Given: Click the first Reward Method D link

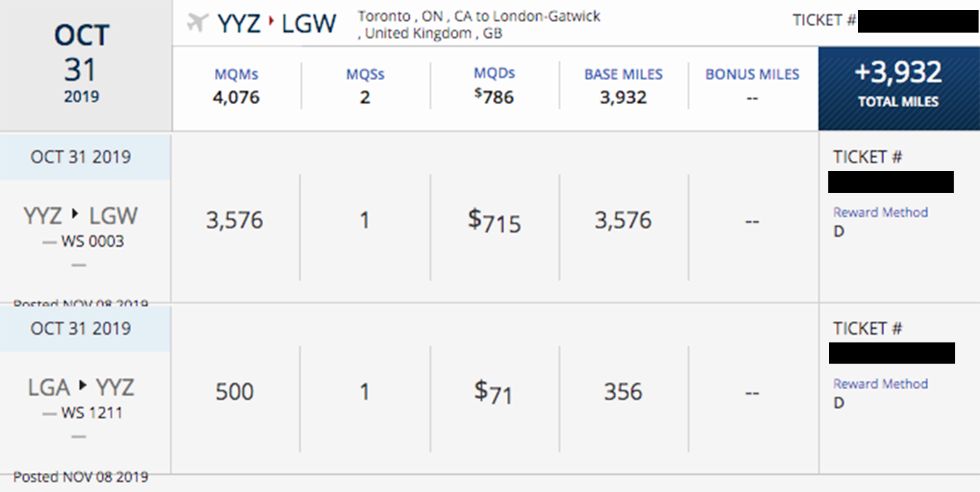Looking at the screenshot, I should click(880, 212).
